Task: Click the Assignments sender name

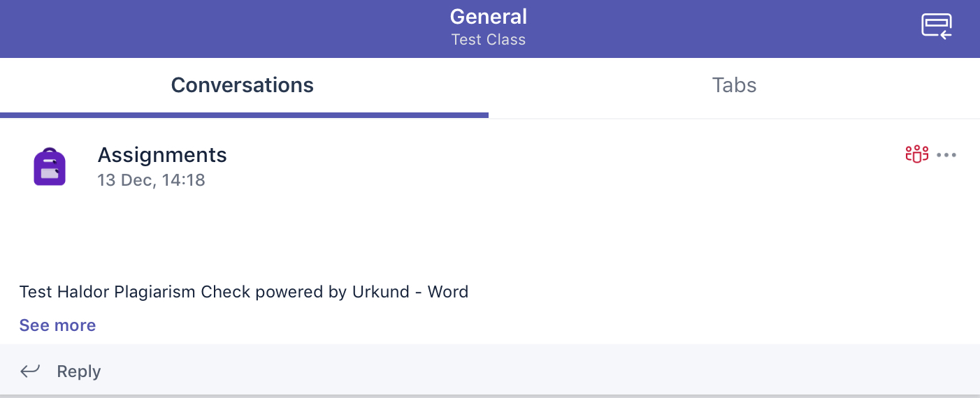Action: [162, 154]
